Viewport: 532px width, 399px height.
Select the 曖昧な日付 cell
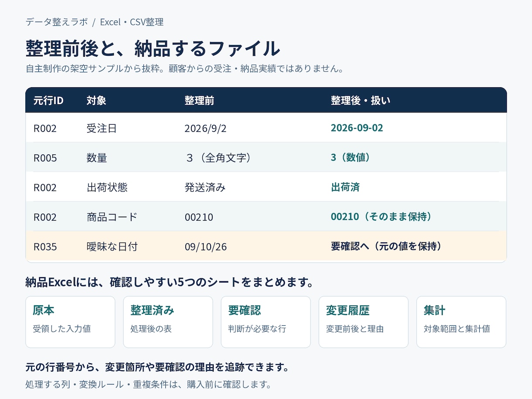[x=112, y=247]
